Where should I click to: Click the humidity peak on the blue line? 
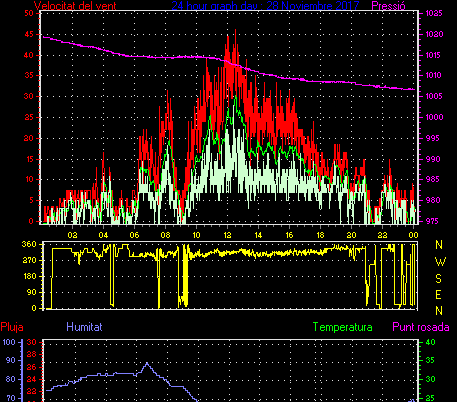(x=147, y=363)
